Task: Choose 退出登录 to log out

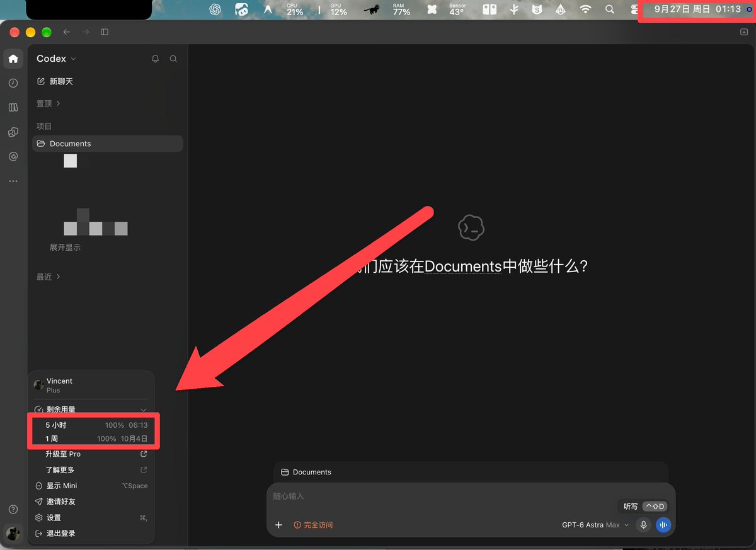Action: tap(91, 534)
